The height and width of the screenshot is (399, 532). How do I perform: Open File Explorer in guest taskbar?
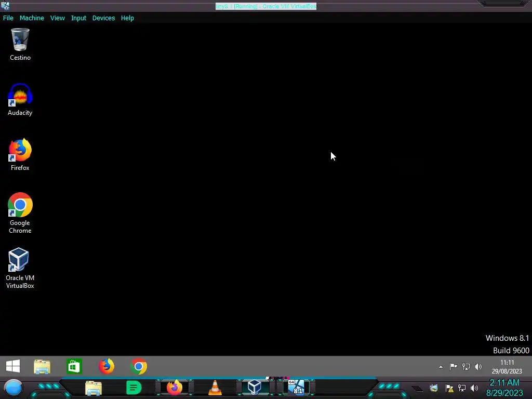click(42, 367)
